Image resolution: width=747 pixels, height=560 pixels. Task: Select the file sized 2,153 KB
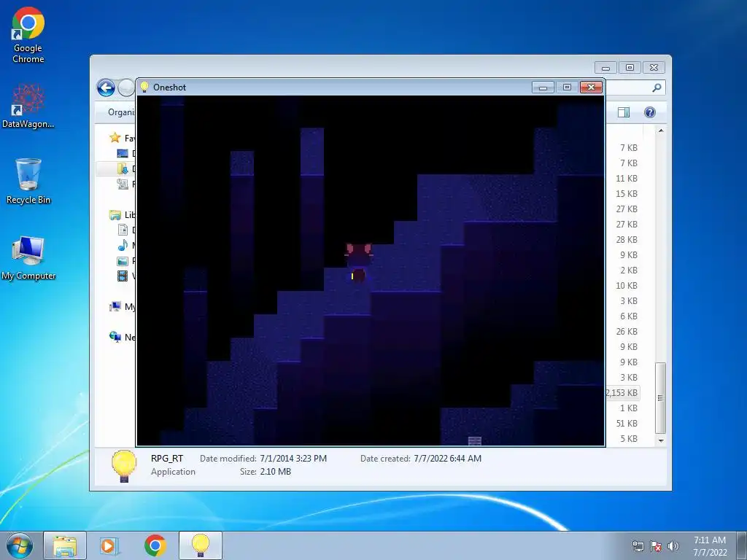coord(622,393)
